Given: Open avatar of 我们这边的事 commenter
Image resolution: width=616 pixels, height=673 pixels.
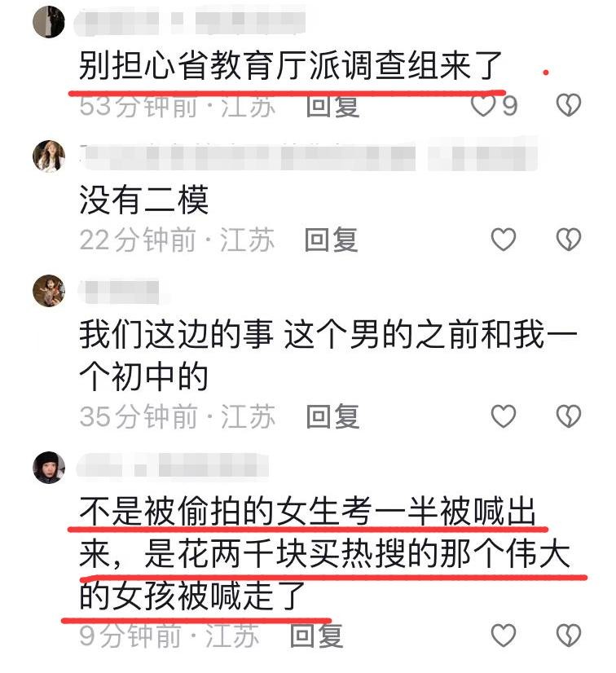Looking at the screenshot, I should pos(49,291).
